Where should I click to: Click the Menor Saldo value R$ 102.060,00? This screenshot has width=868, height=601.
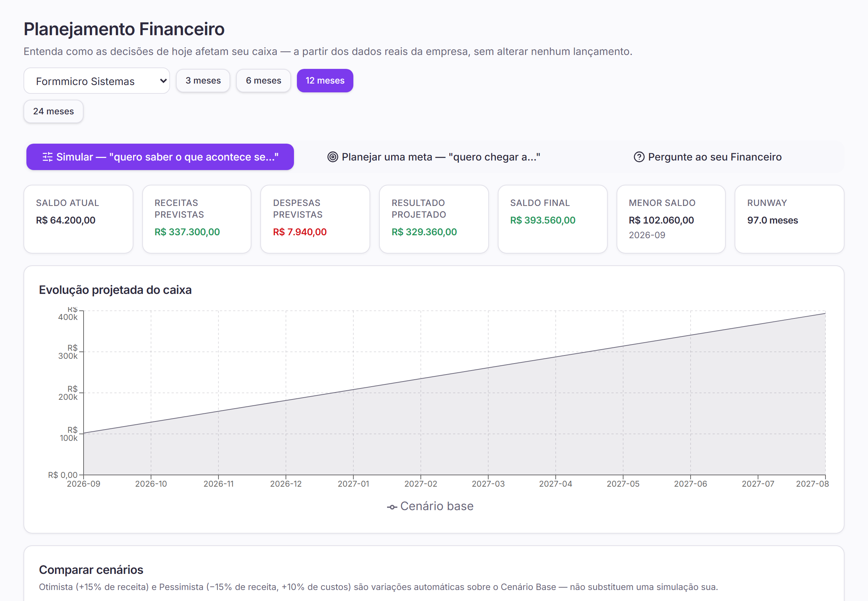661,220
